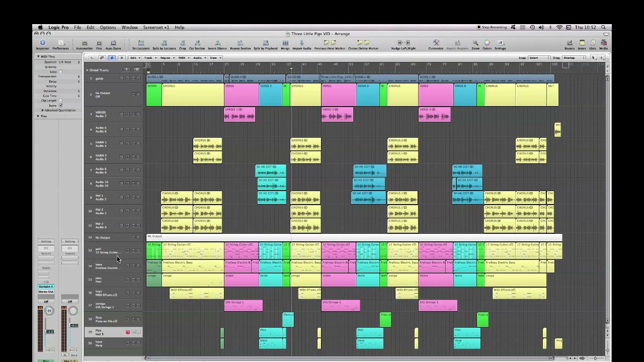Select the VERSES 1 audio region
This screenshot has width=644, height=362.
tap(239, 114)
